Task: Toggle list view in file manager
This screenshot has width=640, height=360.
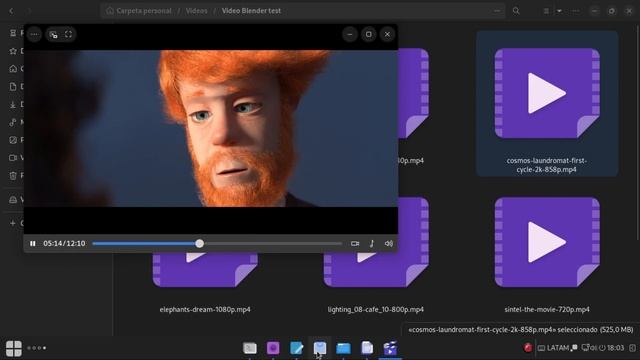Action: pyautogui.click(x=546, y=11)
